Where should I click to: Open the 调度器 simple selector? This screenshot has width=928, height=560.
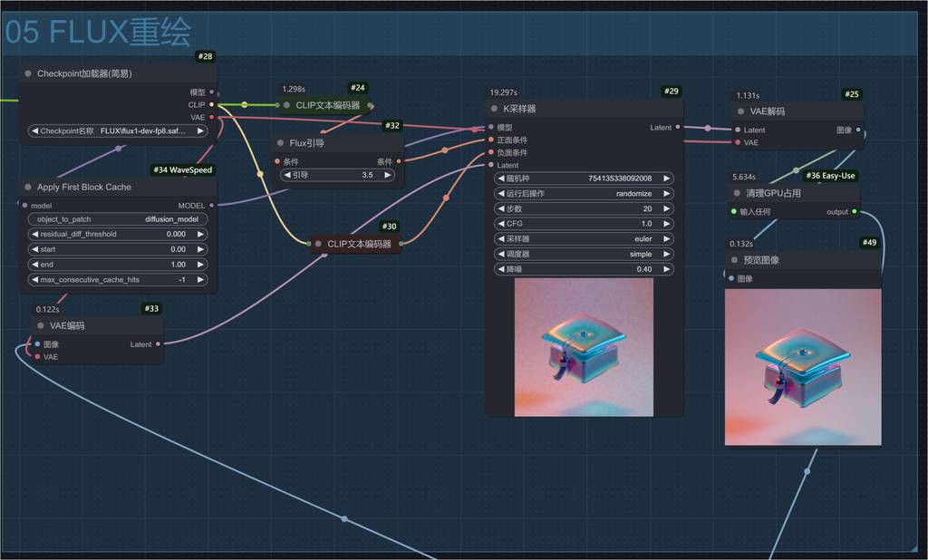coord(584,255)
